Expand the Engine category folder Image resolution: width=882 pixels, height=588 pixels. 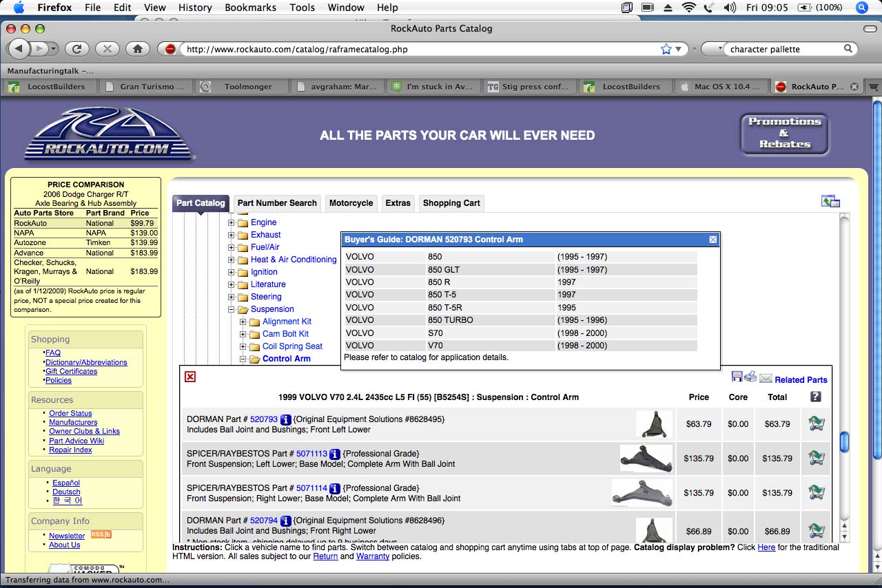pos(232,222)
